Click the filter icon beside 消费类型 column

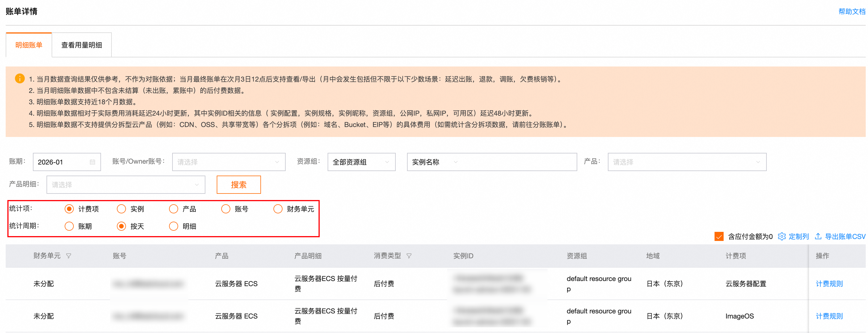coord(409,256)
